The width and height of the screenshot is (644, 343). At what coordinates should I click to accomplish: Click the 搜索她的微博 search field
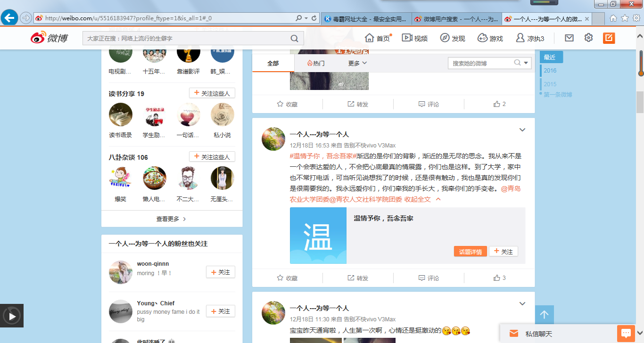[x=481, y=63]
